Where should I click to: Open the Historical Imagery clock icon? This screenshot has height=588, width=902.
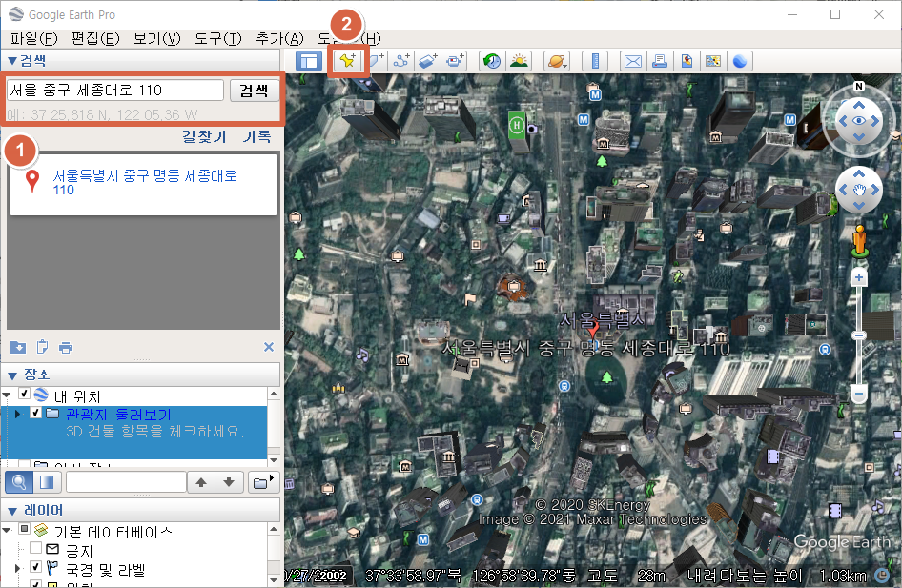click(492, 61)
